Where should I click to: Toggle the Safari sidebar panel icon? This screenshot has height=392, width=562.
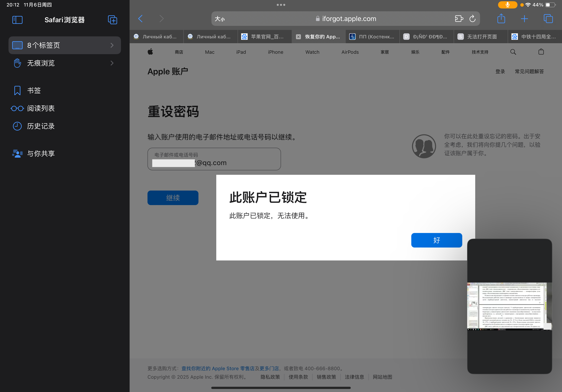click(17, 20)
